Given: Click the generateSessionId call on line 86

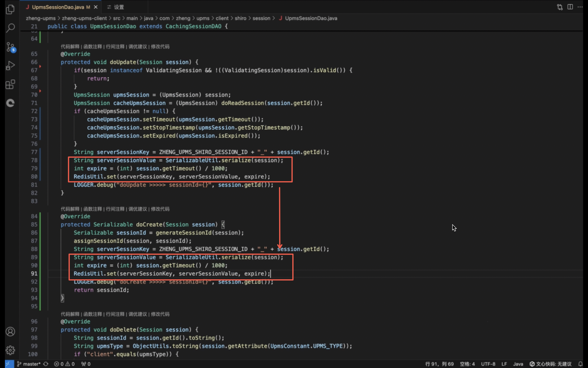Looking at the screenshot, I should coord(184,233).
